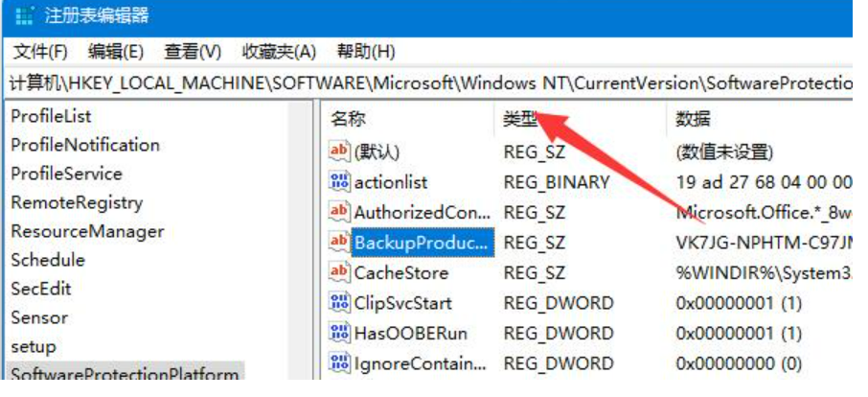Click the DWORD icon beside ClipSvcStart
Viewport: 868px width, 397px height.
click(339, 303)
